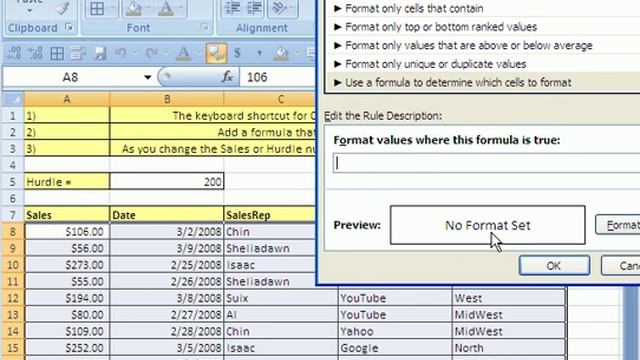The image size is (640, 360).
Task: Open the Font dialog launcher
Action: point(204,27)
